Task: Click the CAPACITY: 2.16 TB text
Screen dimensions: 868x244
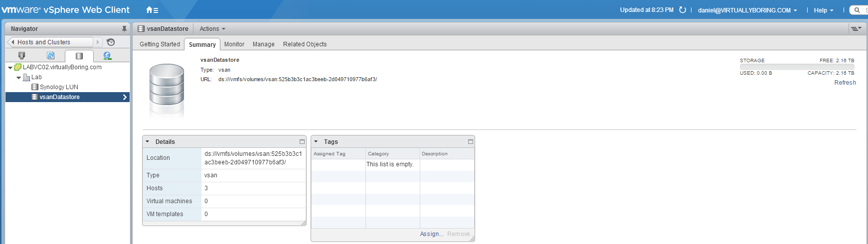Action: pos(831,73)
